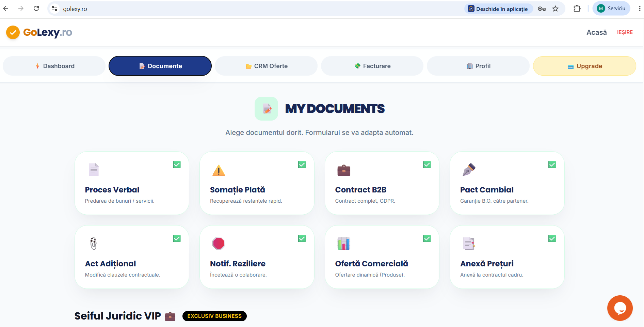Screen dimensions: 644x327
Task: Toggle the Anexă Prețuri checkbox
Action: [552, 238]
